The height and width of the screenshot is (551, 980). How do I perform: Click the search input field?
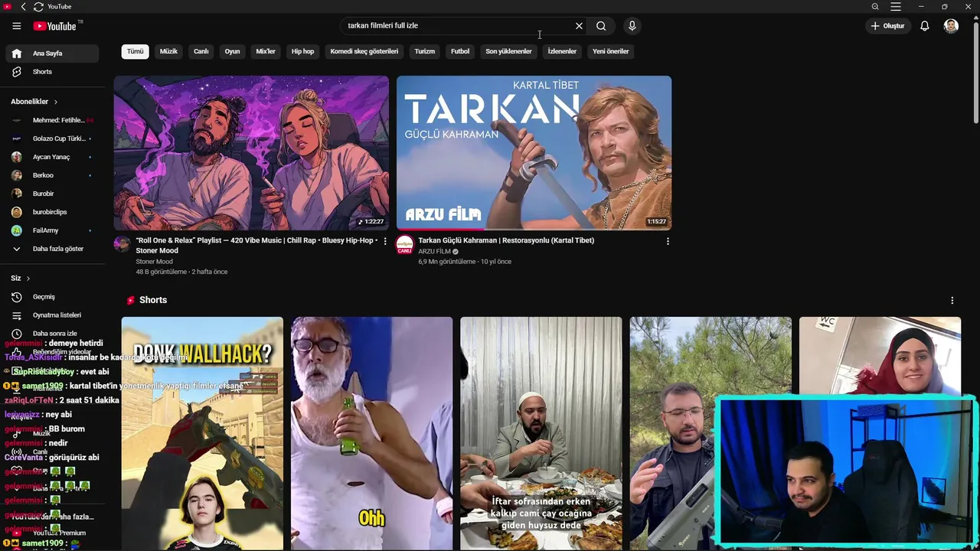pos(456,26)
